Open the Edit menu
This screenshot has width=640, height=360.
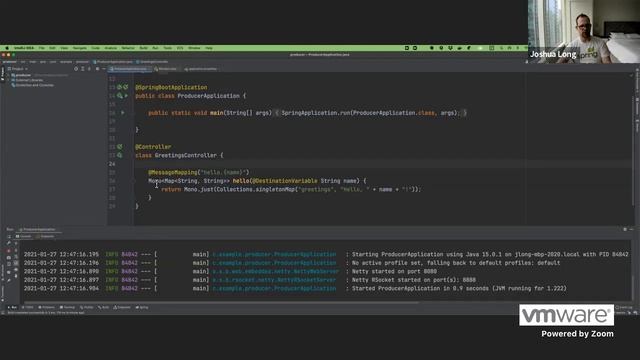point(52,48)
